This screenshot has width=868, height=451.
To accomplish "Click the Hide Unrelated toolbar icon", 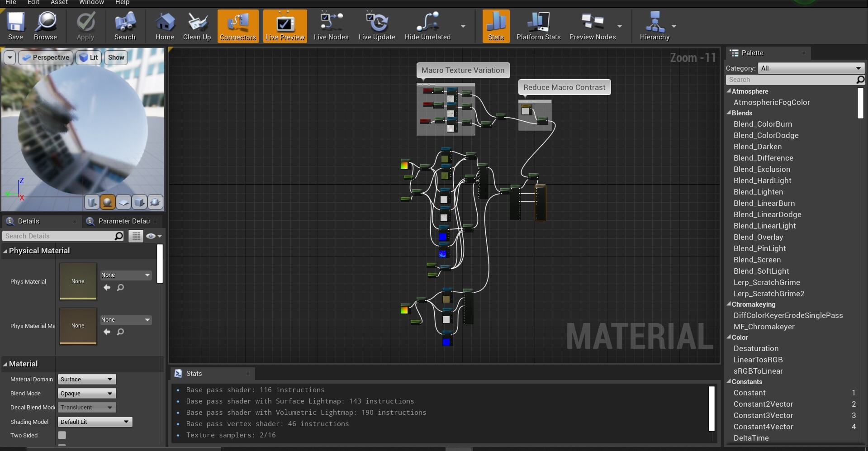I will point(427,26).
